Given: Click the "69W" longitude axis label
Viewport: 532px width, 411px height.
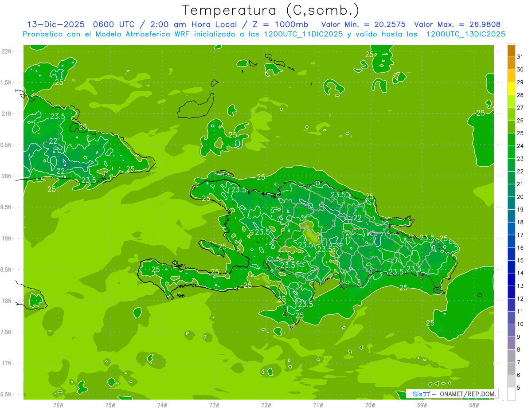Looking at the screenshot, I should (422, 405).
